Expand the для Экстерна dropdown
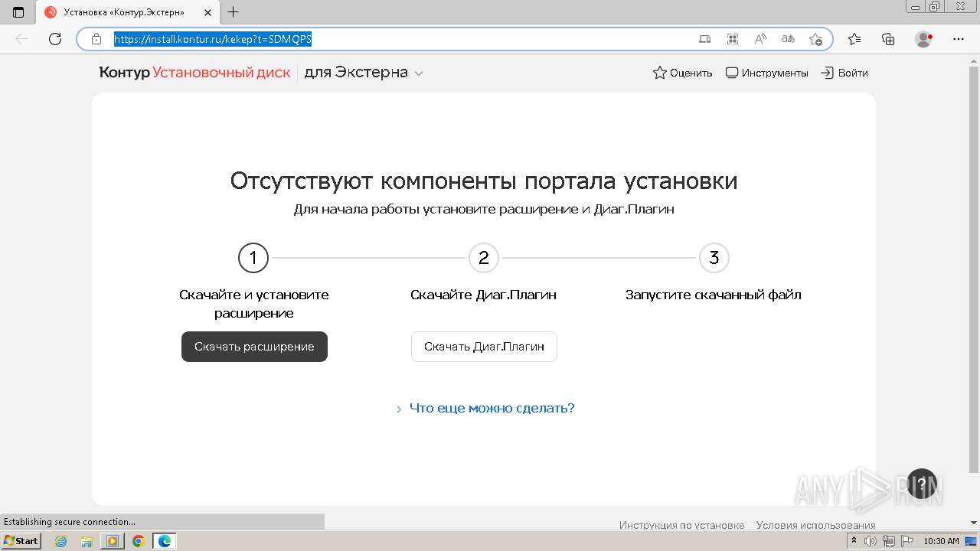 point(364,73)
